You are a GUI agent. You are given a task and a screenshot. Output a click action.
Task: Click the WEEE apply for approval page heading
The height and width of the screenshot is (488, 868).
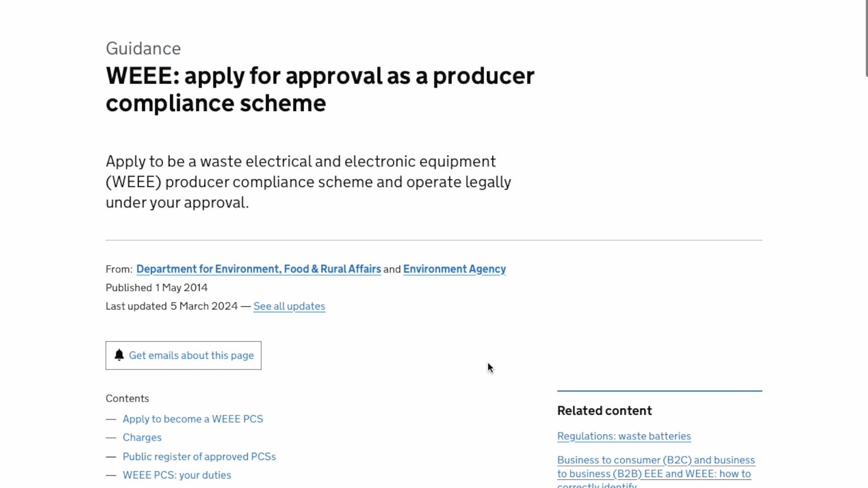[x=320, y=89]
